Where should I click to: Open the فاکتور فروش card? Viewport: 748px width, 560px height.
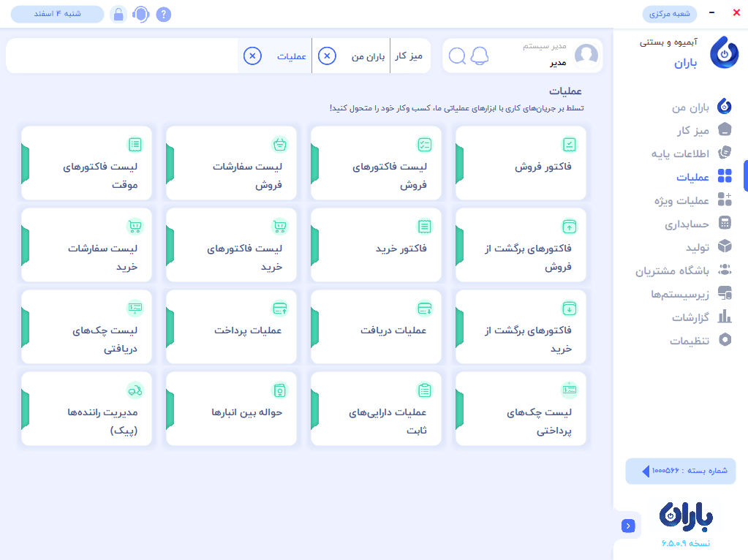(x=521, y=163)
